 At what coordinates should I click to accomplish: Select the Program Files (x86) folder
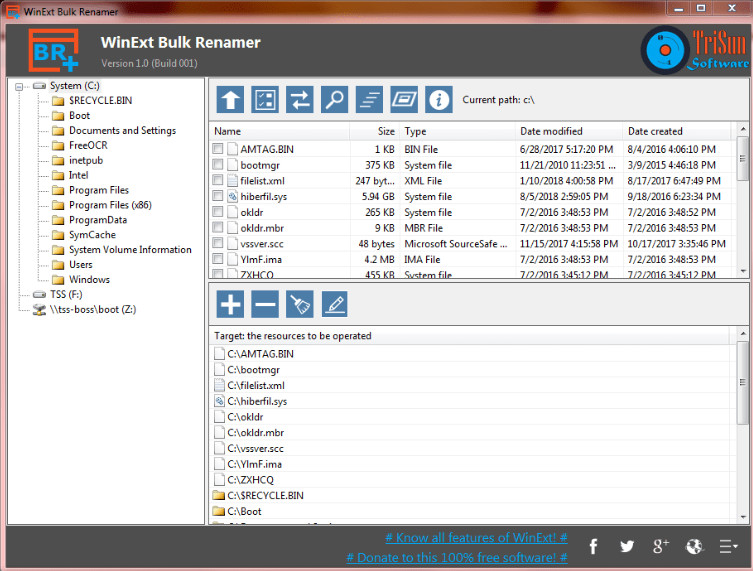[x=110, y=205]
